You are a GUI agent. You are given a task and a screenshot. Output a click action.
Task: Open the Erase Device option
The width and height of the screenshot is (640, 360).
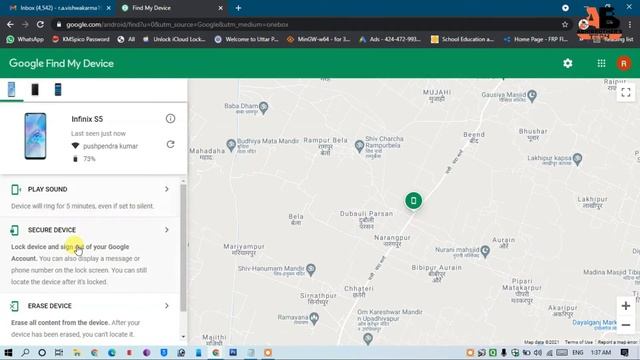(x=90, y=320)
